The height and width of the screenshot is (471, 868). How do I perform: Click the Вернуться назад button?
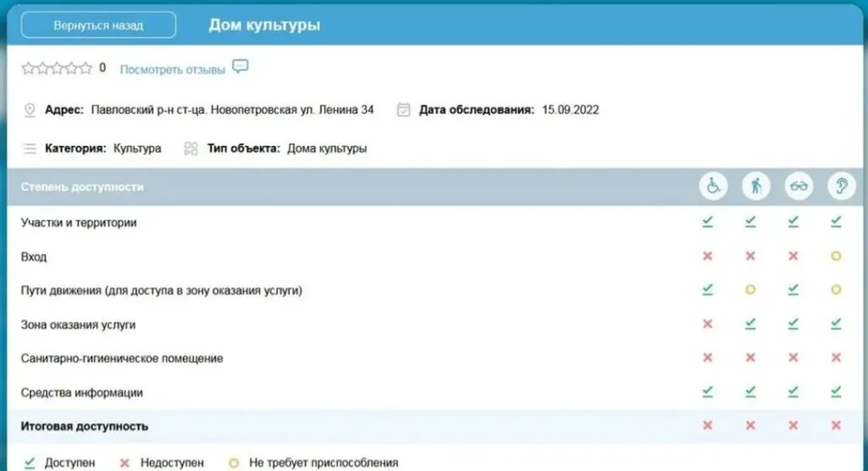pyautogui.click(x=98, y=25)
